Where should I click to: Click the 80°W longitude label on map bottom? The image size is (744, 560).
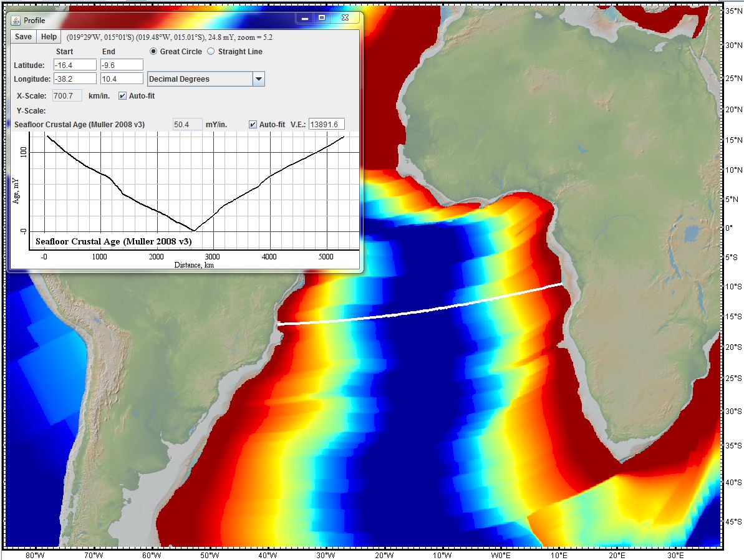click(35, 555)
